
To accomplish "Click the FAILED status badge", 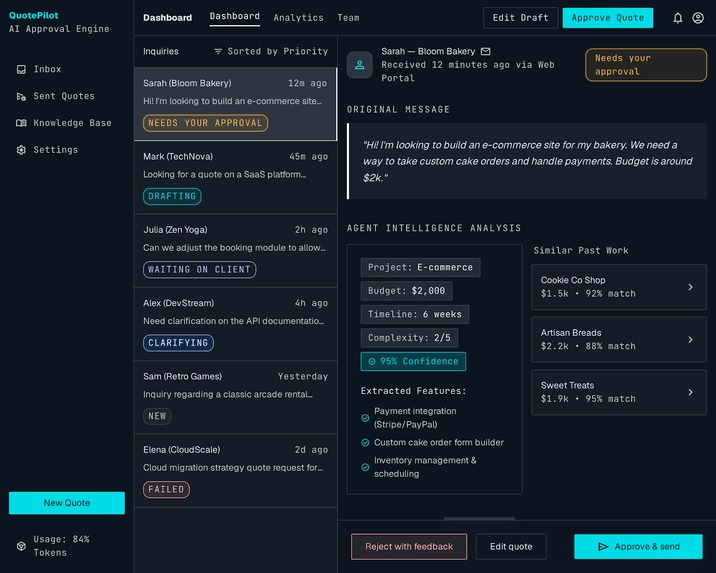I will pyautogui.click(x=166, y=489).
